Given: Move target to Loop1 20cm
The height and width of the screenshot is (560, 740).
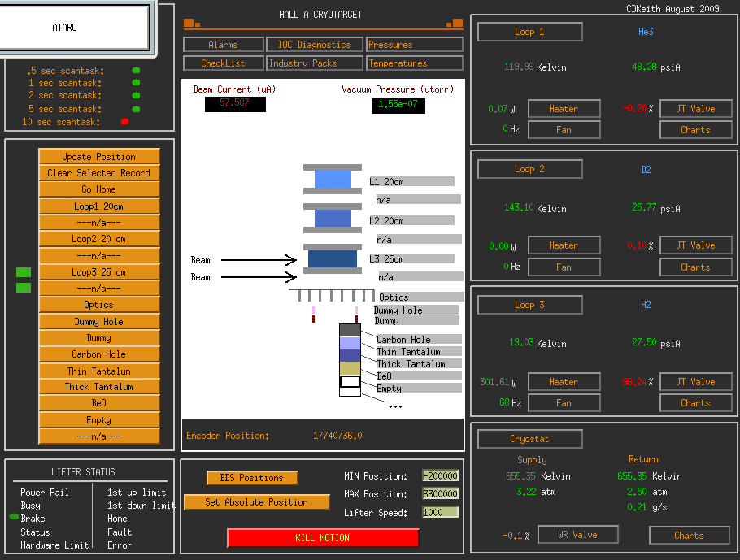Looking at the screenshot, I should [99, 206].
